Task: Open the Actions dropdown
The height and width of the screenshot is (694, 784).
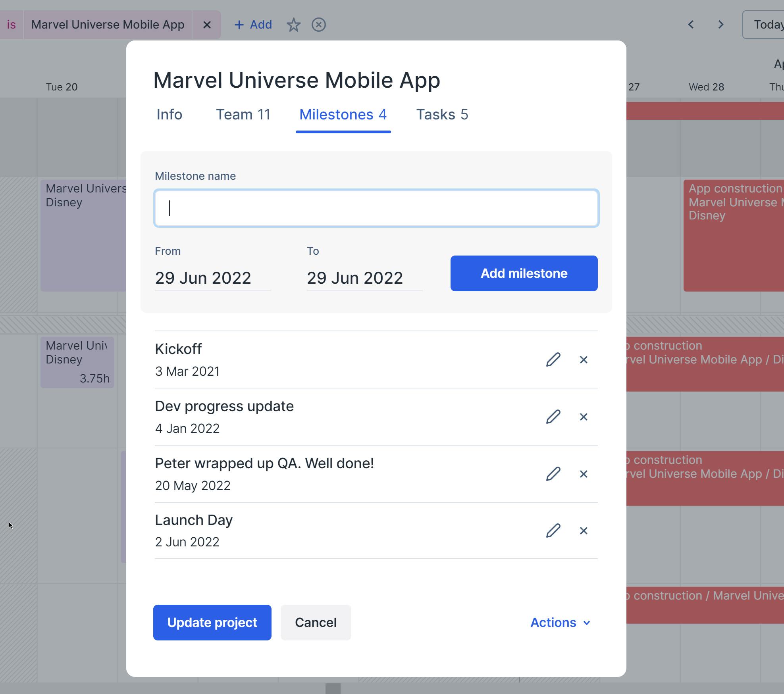Action: coord(560,623)
